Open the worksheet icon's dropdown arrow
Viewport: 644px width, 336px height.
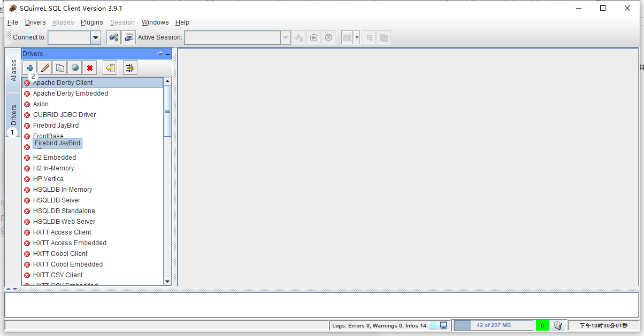point(357,37)
